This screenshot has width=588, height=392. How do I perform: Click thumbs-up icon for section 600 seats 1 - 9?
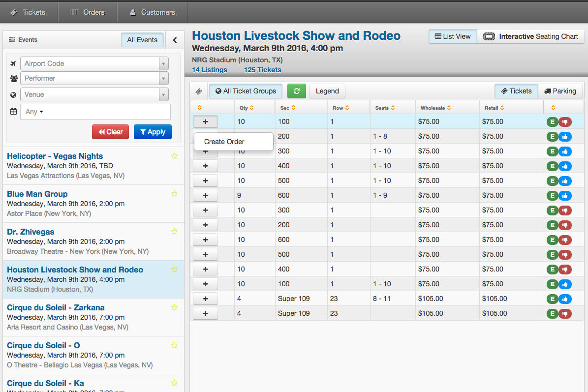[x=565, y=196]
